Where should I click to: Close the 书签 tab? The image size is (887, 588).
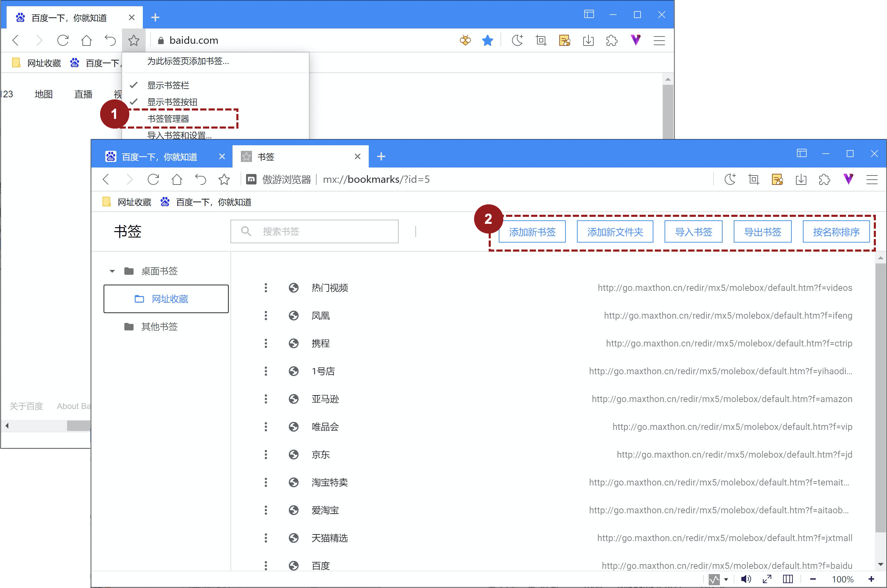pos(357,156)
